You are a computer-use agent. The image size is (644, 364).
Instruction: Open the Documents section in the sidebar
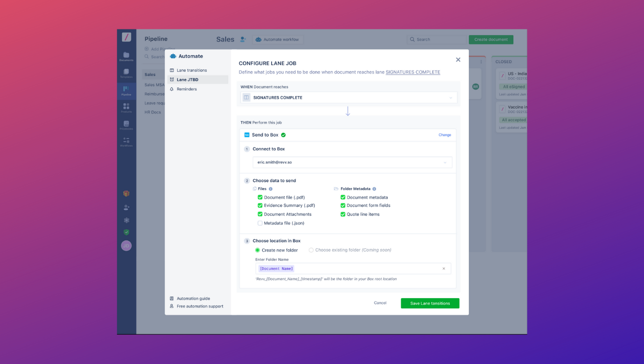coord(126,55)
